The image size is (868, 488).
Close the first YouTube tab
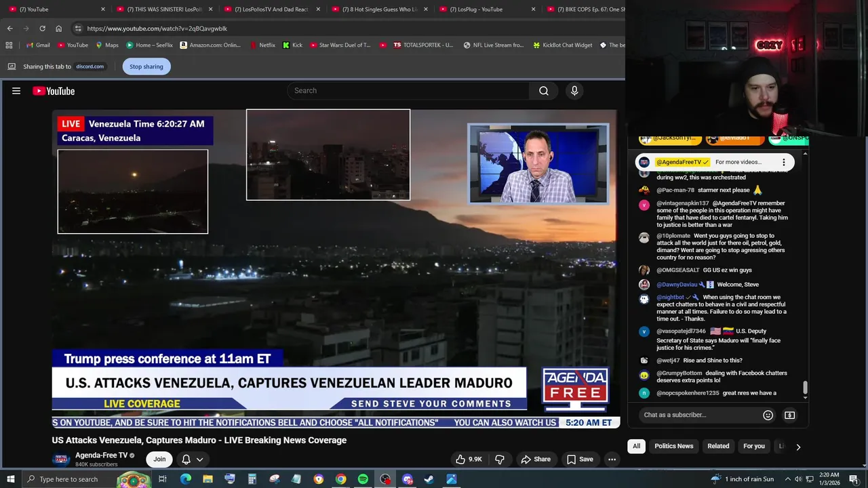click(103, 9)
